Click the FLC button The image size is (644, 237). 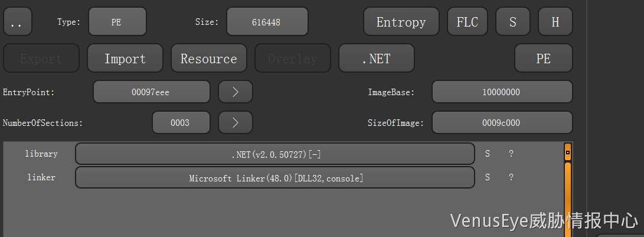(468, 22)
